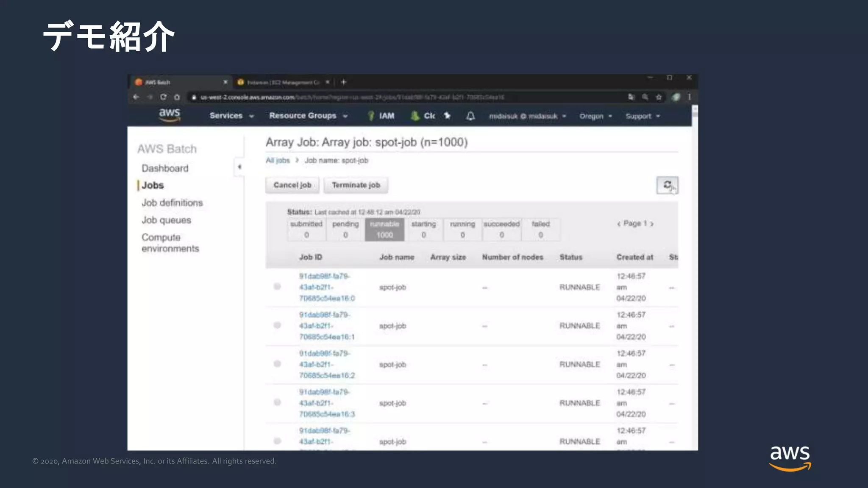Collapse the AWS Batch side navigation arrow

(239, 167)
